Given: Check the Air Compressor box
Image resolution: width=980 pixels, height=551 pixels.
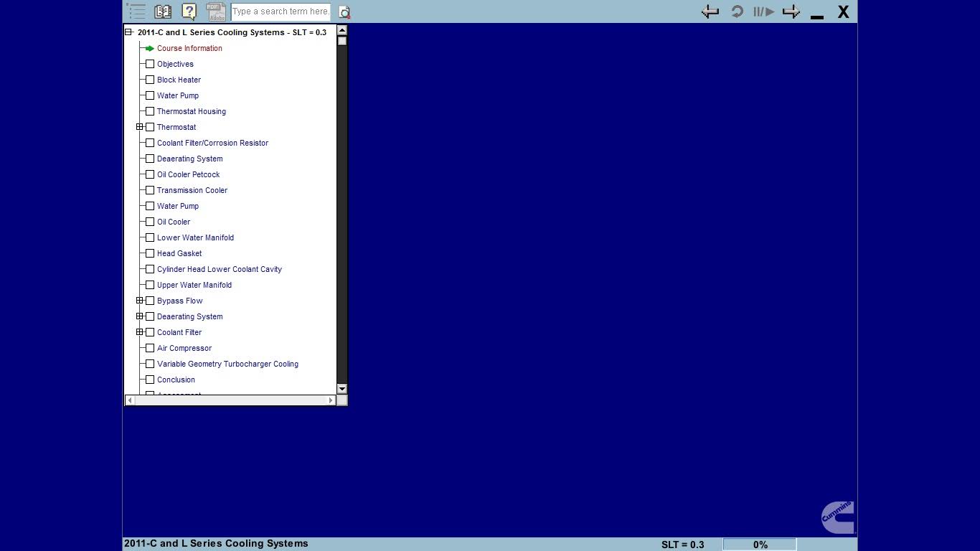Looking at the screenshot, I should pyautogui.click(x=150, y=348).
